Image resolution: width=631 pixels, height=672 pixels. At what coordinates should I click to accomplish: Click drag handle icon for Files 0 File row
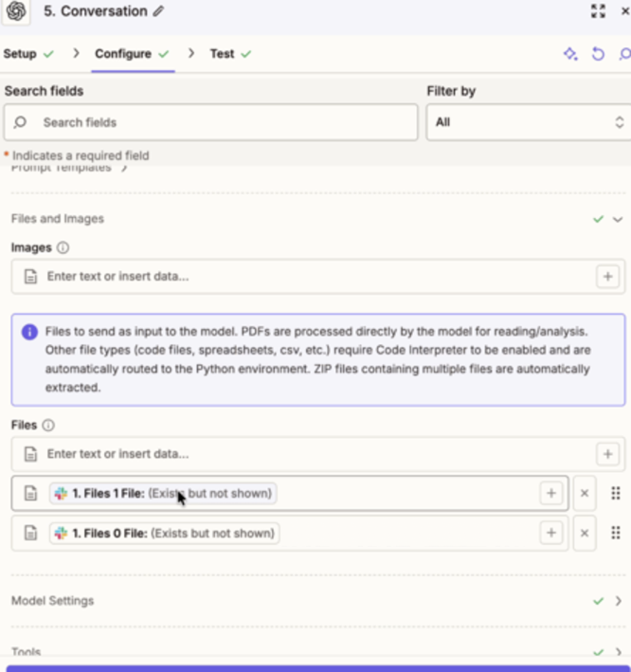[x=615, y=533]
